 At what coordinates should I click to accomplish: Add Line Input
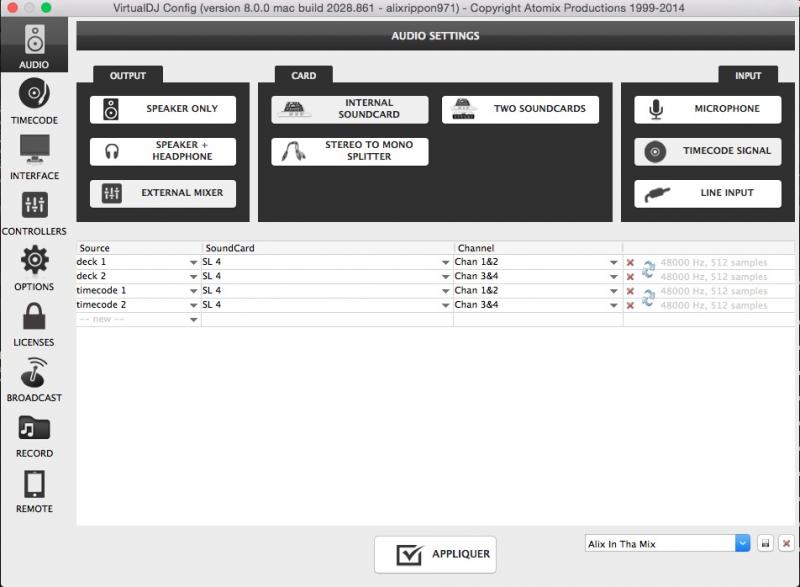[707, 193]
